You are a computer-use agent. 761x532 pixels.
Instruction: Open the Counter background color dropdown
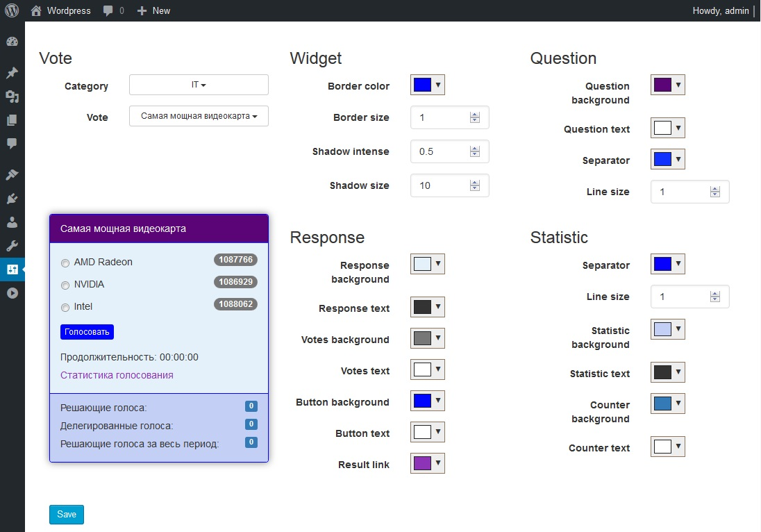[x=668, y=404]
